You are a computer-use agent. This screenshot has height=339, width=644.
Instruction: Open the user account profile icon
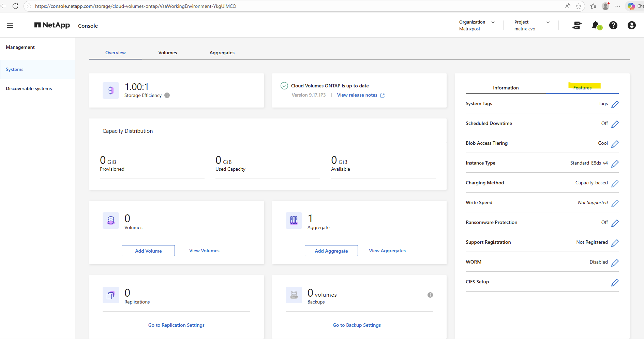tap(631, 25)
